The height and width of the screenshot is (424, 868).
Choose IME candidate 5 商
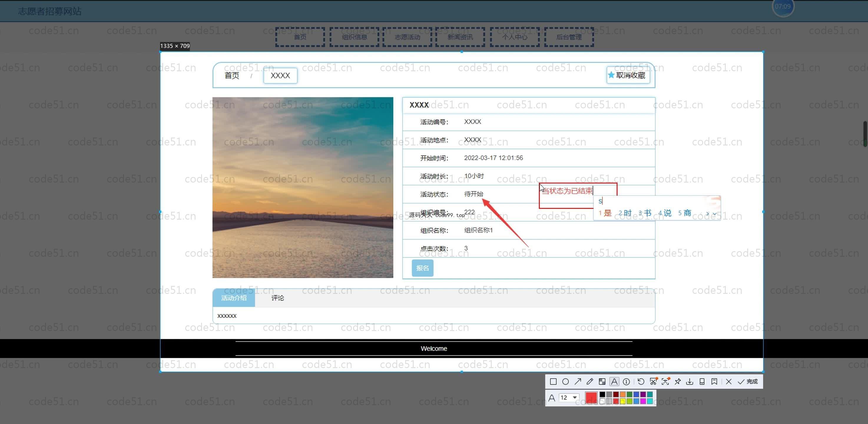click(x=685, y=213)
